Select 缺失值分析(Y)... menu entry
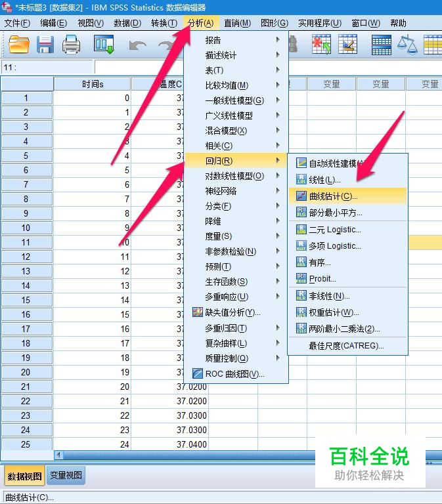Image resolution: width=442 pixels, height=504 pixels. click(x=236, y=312)
